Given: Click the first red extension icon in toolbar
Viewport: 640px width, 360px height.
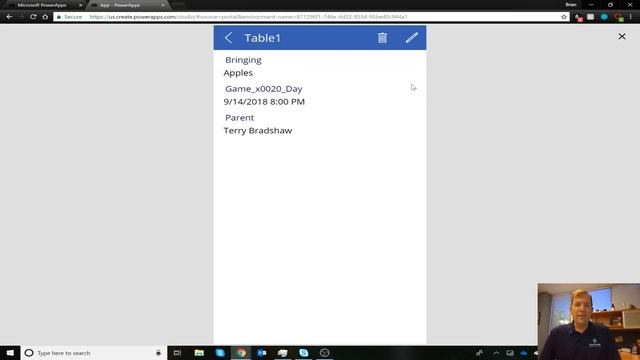Looking at the screenshot, I should click(578, 17).
